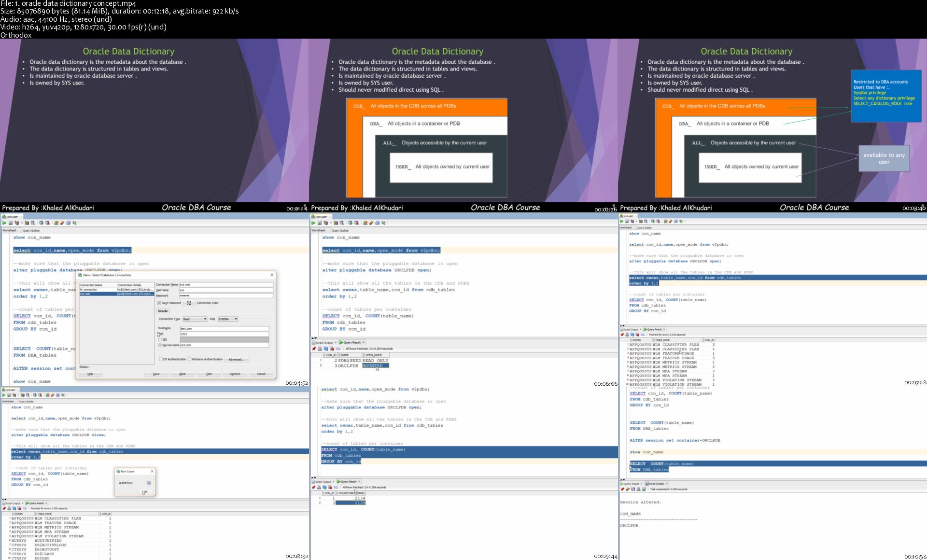This screenshot has width=927, height=560.
Task: Select Worksheet tab in the 00:06:06 frame
Action: (x=318, y=230)
